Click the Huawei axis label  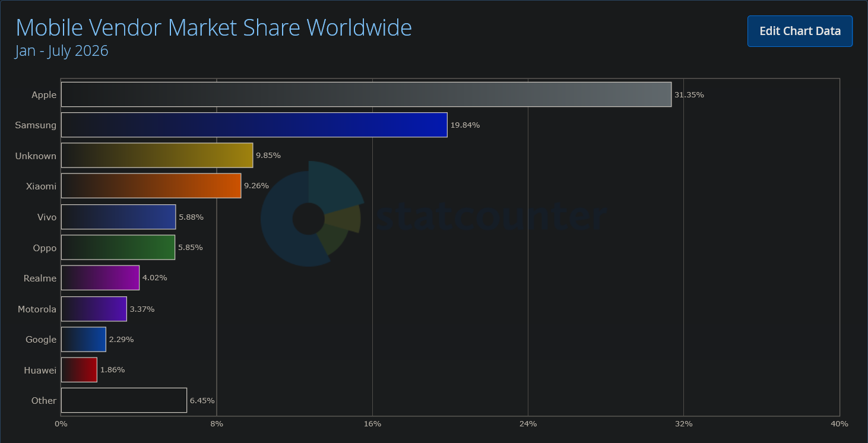coord(40,371)
